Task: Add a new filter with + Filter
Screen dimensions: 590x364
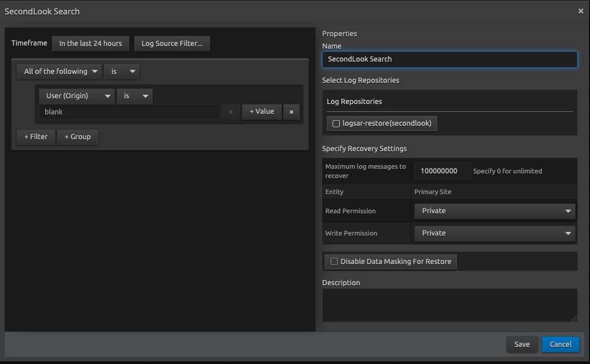Action: pos(36,137)
